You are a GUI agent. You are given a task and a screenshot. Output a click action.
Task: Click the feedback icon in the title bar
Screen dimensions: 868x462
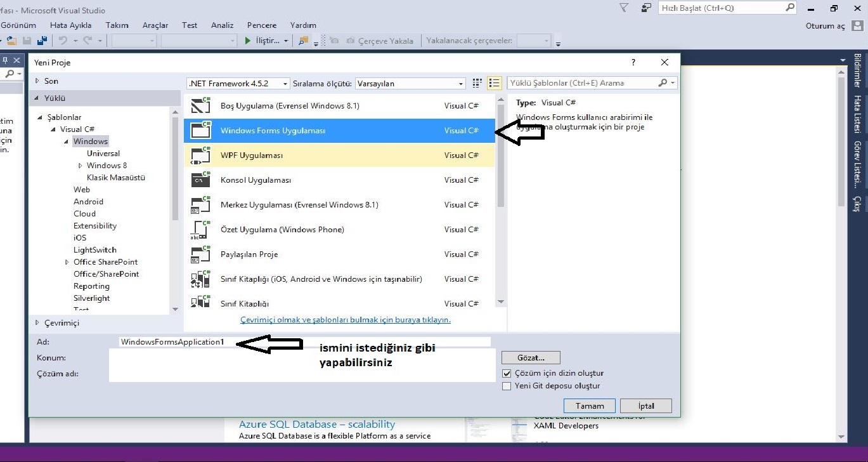pyautogui.click(x=646, y=8)
